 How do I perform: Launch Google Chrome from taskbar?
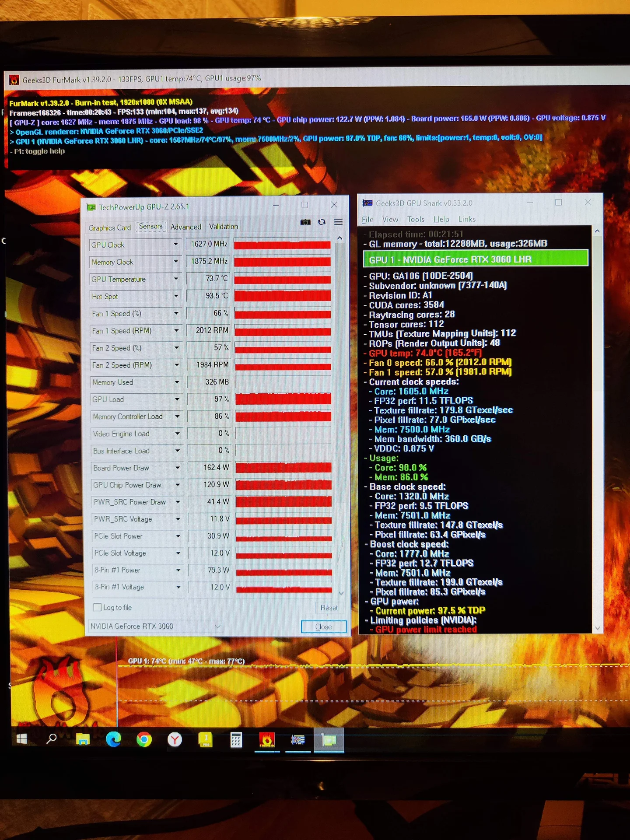[x=144, y=740]
